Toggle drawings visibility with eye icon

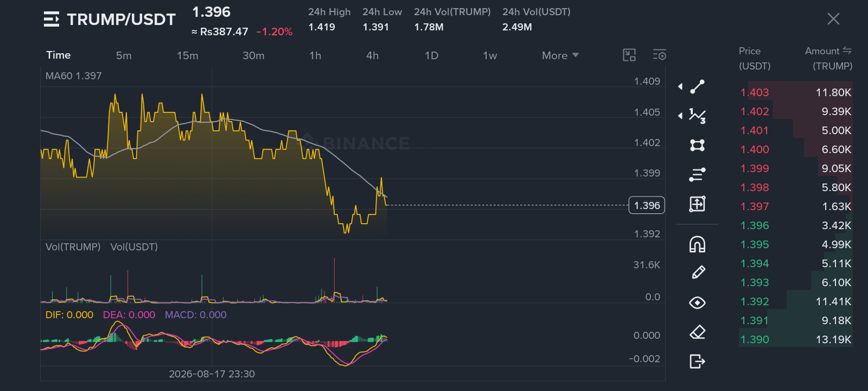click(x=697, y=302)
